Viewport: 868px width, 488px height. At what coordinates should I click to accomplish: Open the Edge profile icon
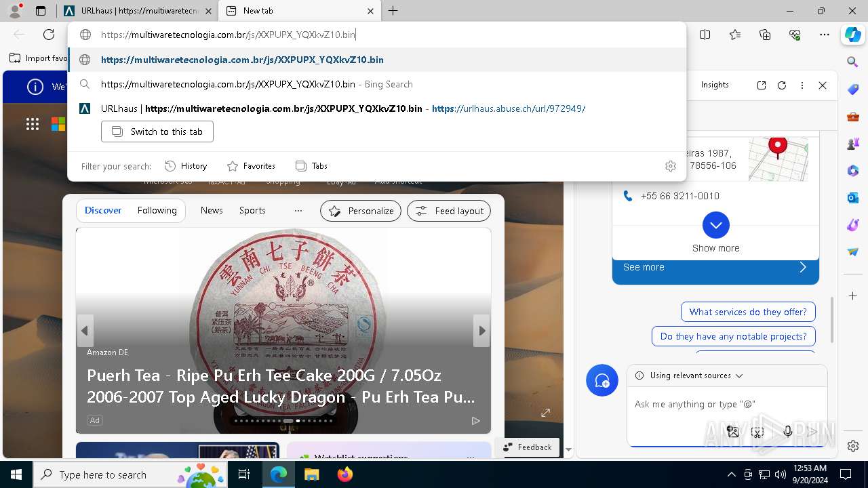pos(15,11)
